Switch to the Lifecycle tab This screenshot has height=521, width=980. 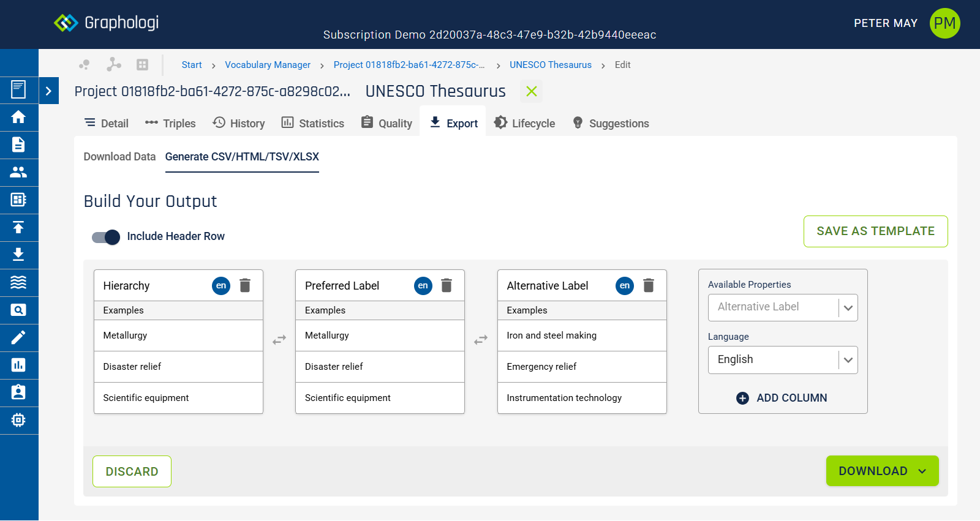click(x=525, y=123)
